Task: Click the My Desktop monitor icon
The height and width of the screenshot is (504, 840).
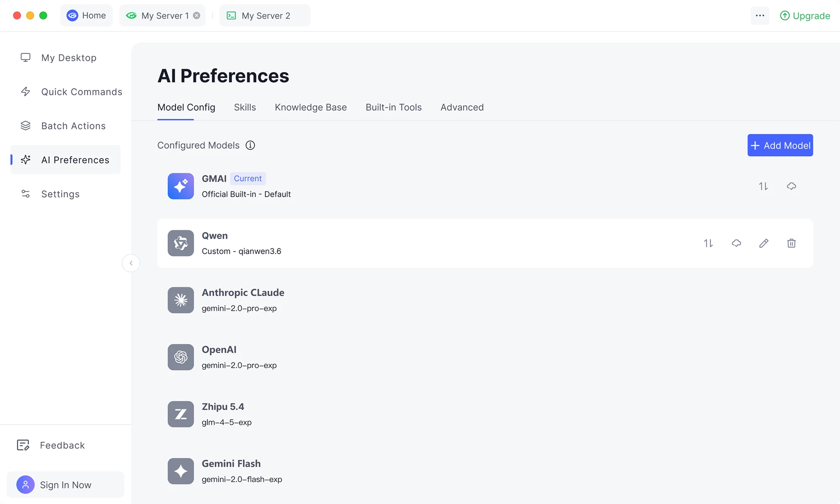Action: [26, 58]
